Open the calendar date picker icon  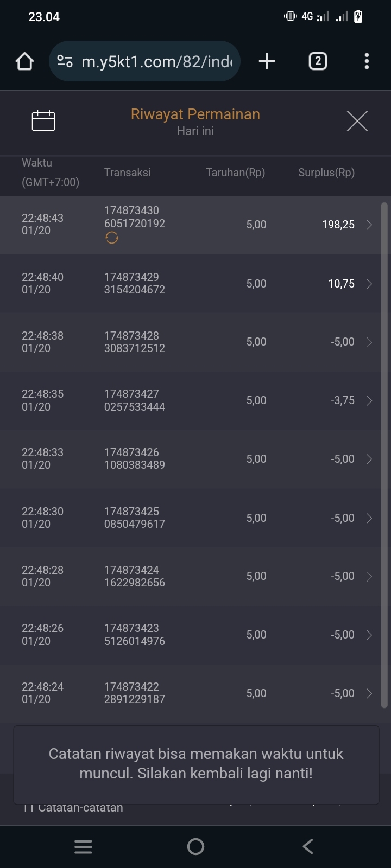[x=43, y=120]
